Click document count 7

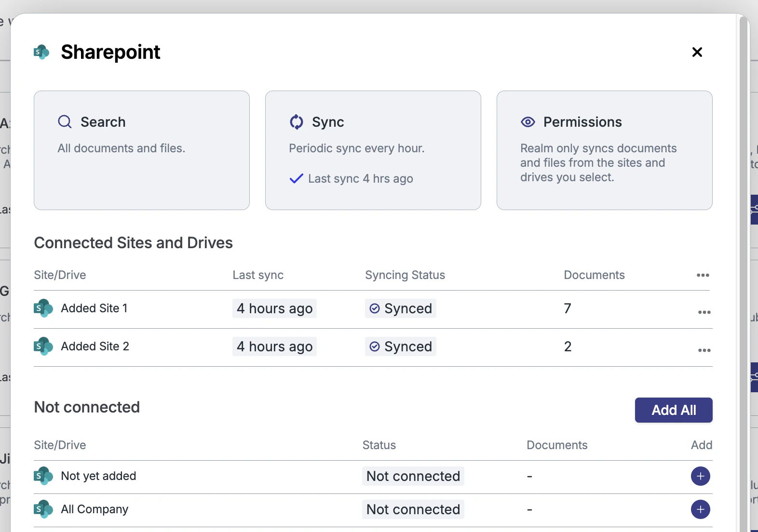point(568,308)
